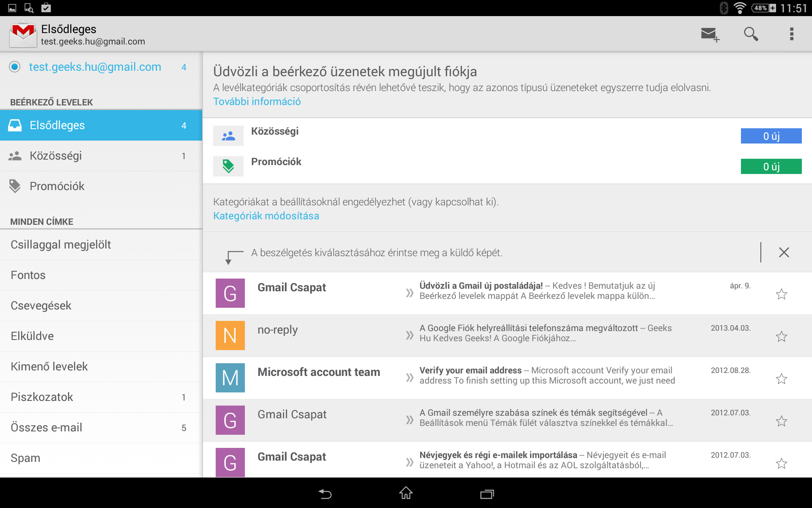This screenshot has height=508, width=812.
Task: Tap the Elsődleges account header title
Action: coord(69,29)
